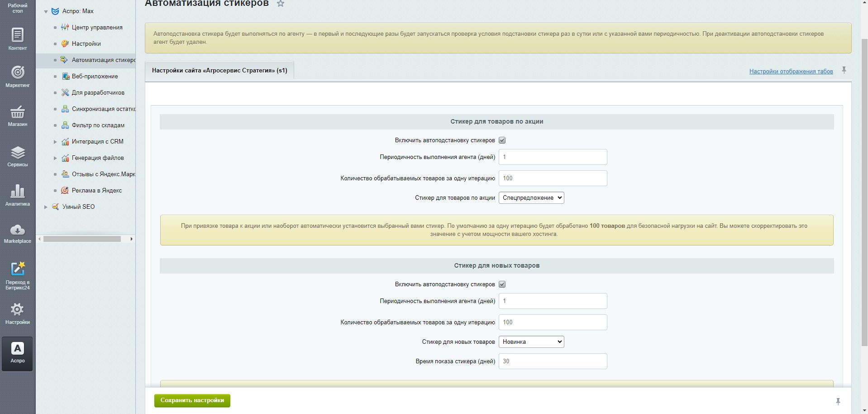Click the Стикер для товаров по акции section header
868x414 pixels.
[x=496, y=121]
